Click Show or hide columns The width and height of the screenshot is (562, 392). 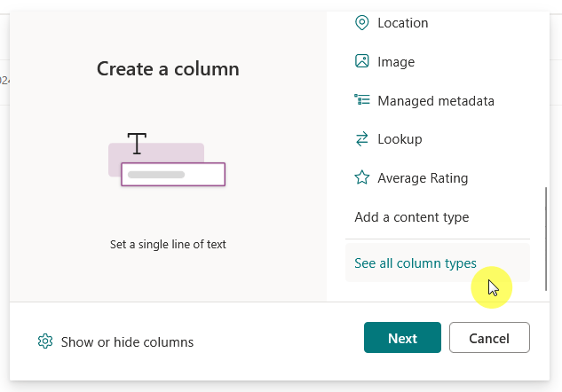[x=127, y=341]
